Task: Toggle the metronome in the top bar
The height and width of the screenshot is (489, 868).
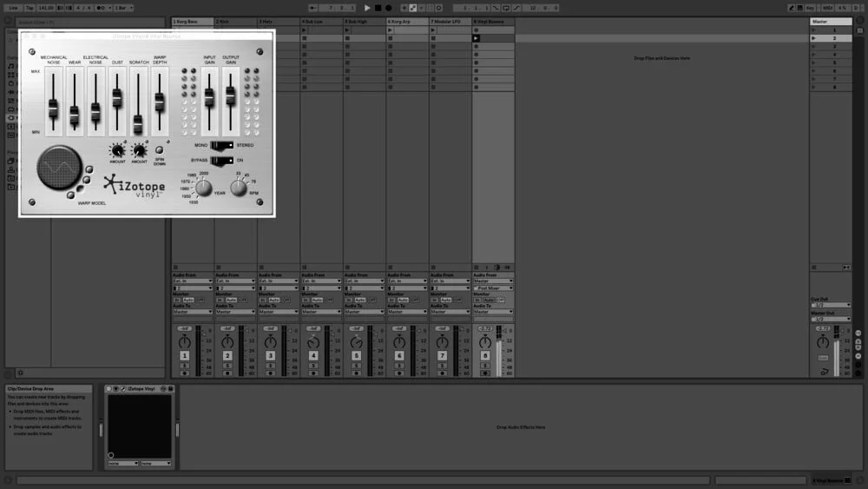Action: [102, 8]
